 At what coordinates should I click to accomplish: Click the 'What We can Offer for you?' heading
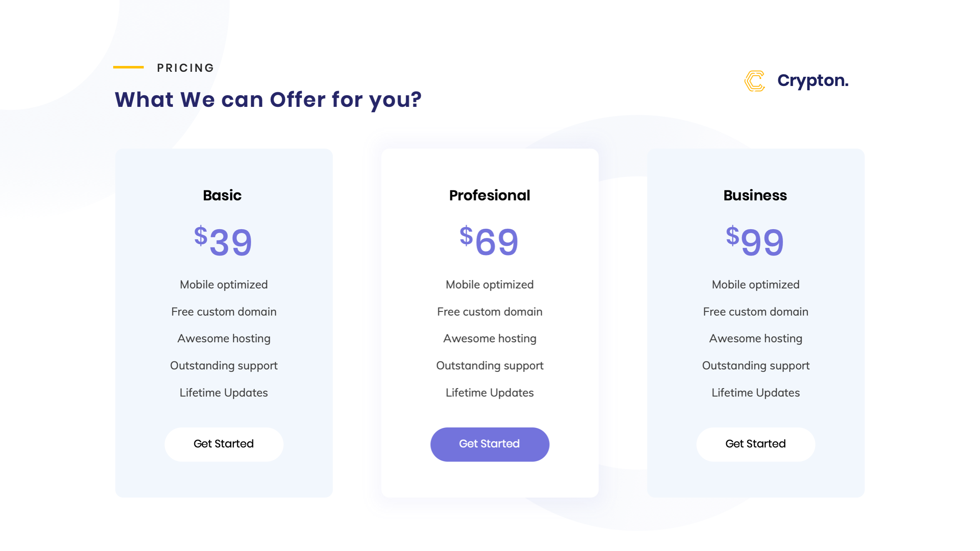[x=268, y=100]
